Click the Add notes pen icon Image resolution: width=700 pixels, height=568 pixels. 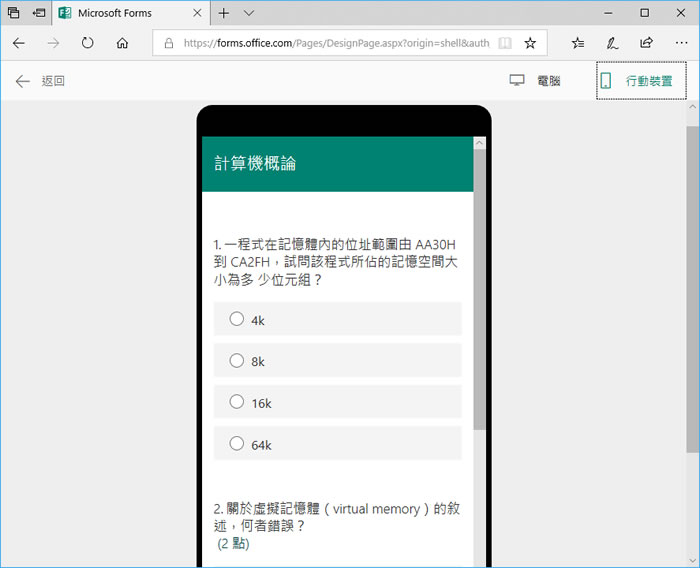pos(612,43)
